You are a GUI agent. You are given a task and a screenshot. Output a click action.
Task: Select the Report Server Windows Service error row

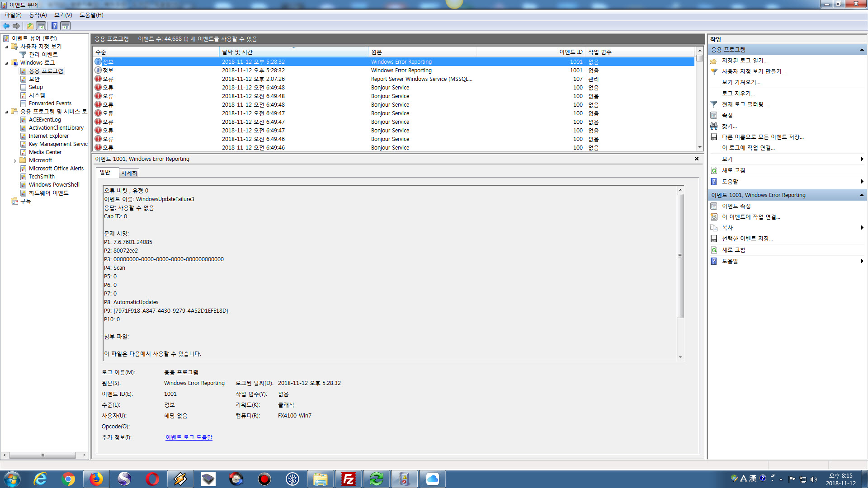[x=393, y=79]
